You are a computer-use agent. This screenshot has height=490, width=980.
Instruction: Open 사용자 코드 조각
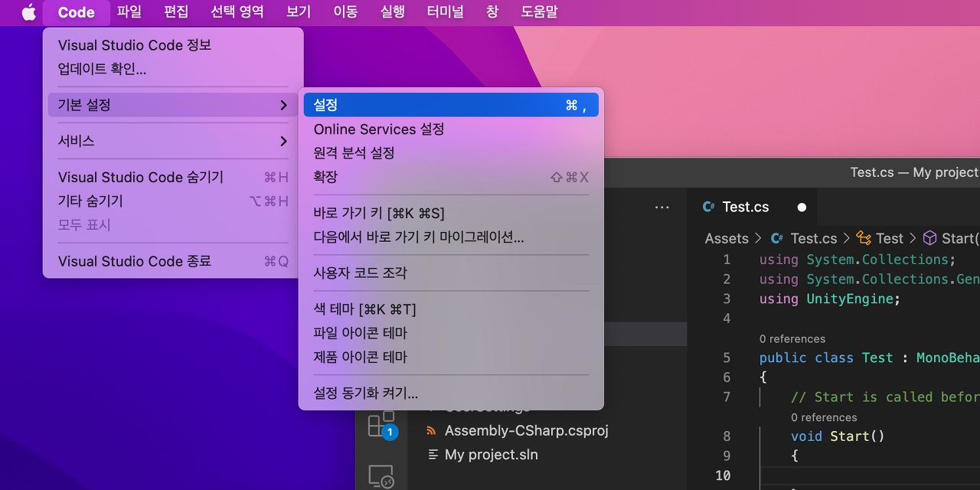pos(451,273)
